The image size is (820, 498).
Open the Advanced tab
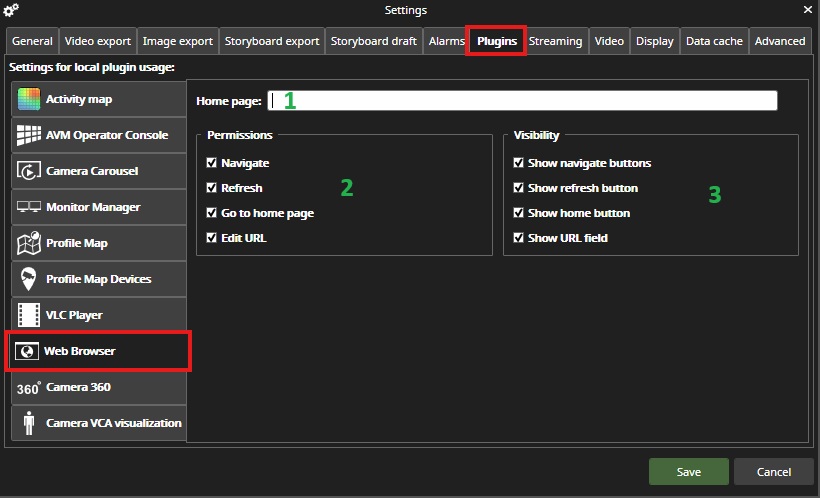click(780, 41)
